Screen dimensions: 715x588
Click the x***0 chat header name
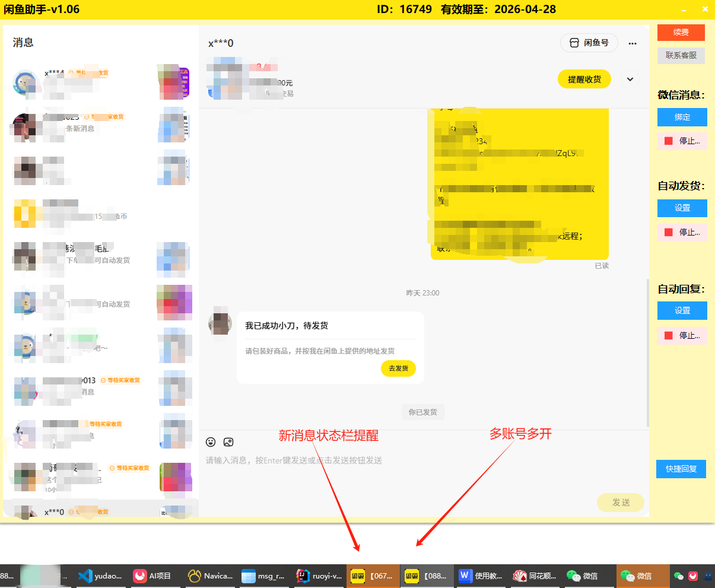pyautogui.click(x=221, y=43)
